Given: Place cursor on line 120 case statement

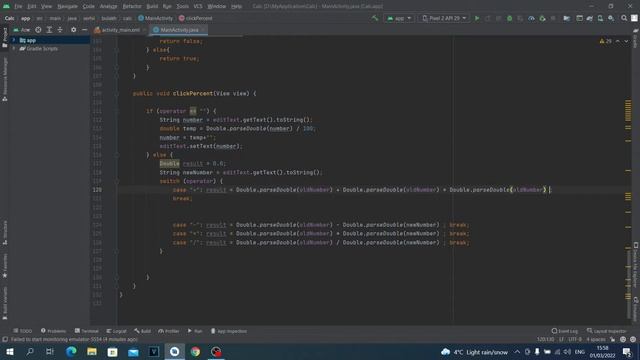Looking at the screenshot, I should click(362, 190).
